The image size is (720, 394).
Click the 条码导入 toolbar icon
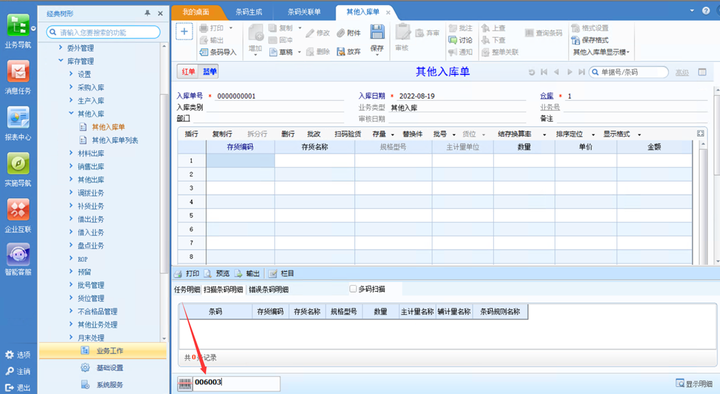point(204,52)
